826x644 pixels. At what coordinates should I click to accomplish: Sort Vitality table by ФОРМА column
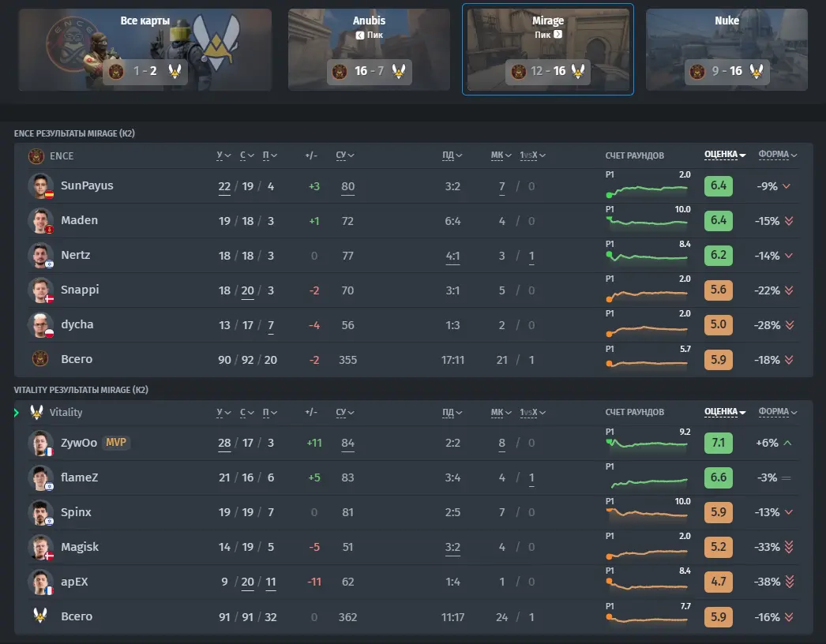(x=778, y=412)
